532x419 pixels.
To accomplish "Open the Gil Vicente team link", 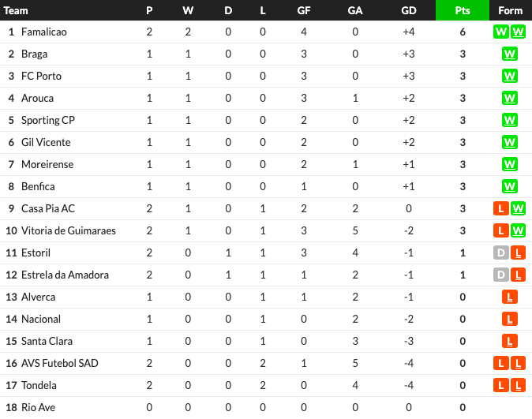I will point(46,143).
